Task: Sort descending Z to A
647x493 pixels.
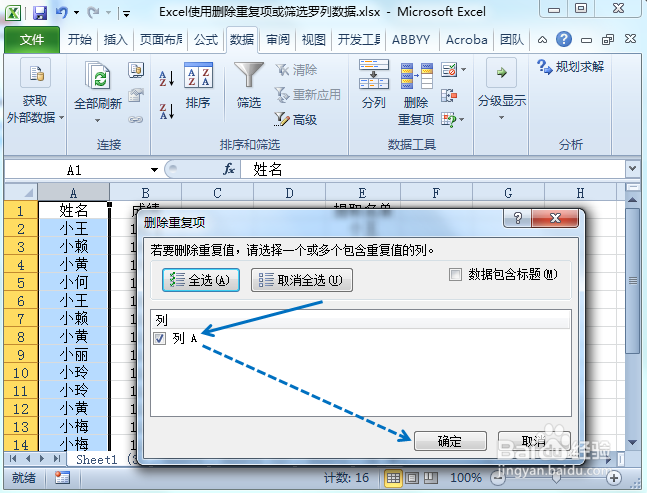Action: click(167, 111)
